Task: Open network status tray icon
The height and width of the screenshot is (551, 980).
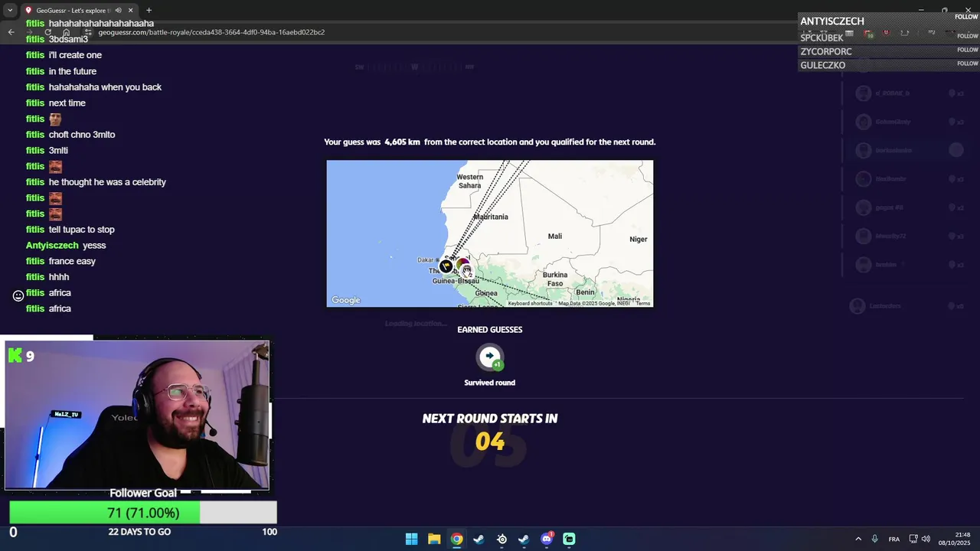Action: pos(913,539)
